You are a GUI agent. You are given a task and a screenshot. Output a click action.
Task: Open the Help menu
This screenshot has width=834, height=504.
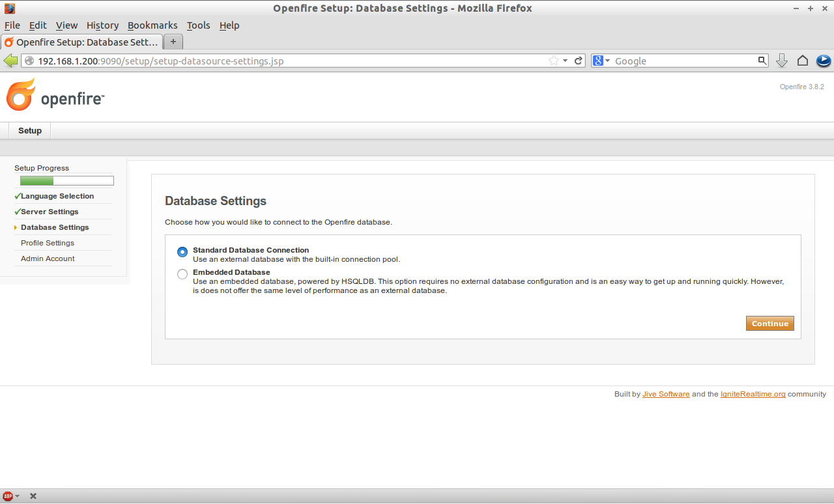[229, 25]
